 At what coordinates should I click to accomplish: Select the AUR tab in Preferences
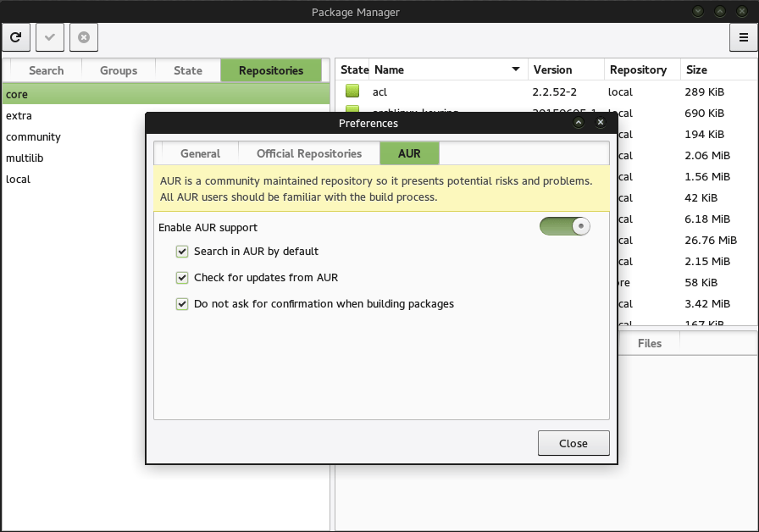[x=409, y=153]
